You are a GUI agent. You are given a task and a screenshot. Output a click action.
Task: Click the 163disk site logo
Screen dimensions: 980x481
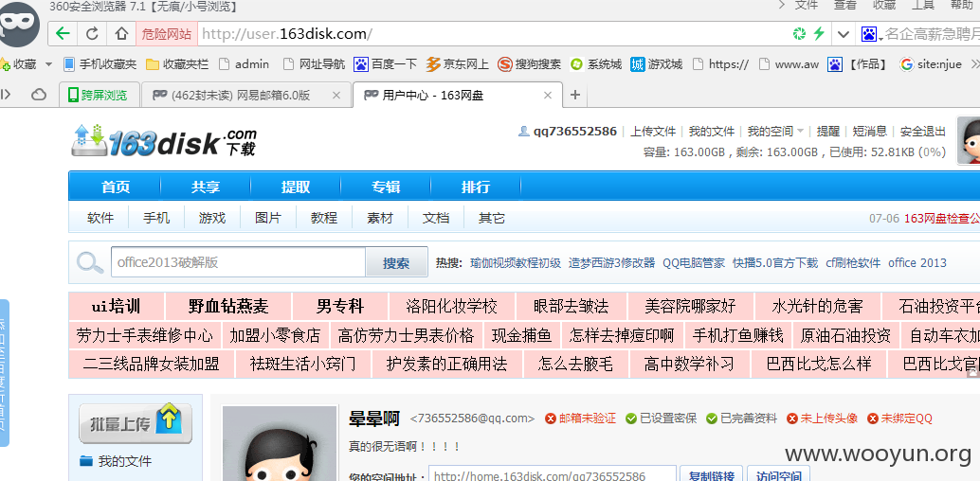coord(164,141)
